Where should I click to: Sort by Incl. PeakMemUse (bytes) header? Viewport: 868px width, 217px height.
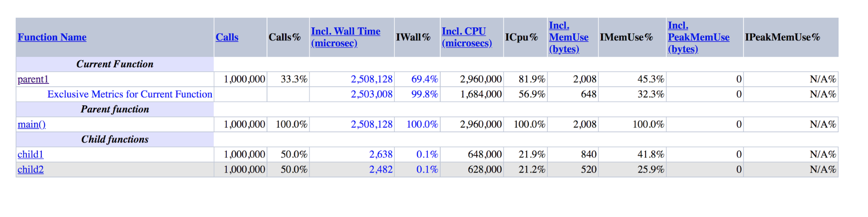pyautogui.click(x=698, y=37)
